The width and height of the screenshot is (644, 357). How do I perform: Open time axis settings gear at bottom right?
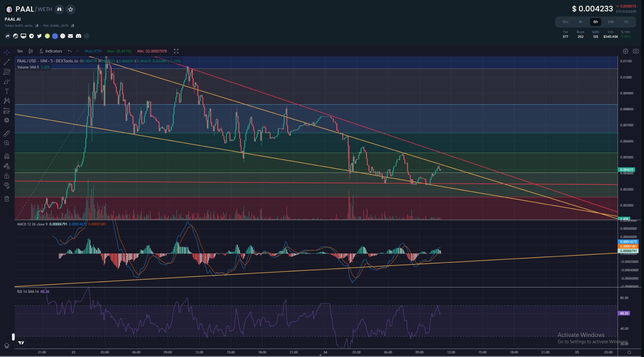pyautogui.click(x=629, y=353)
